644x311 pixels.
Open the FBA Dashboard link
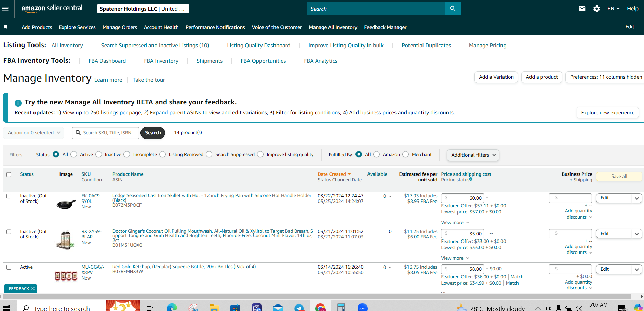pos(107,61)
